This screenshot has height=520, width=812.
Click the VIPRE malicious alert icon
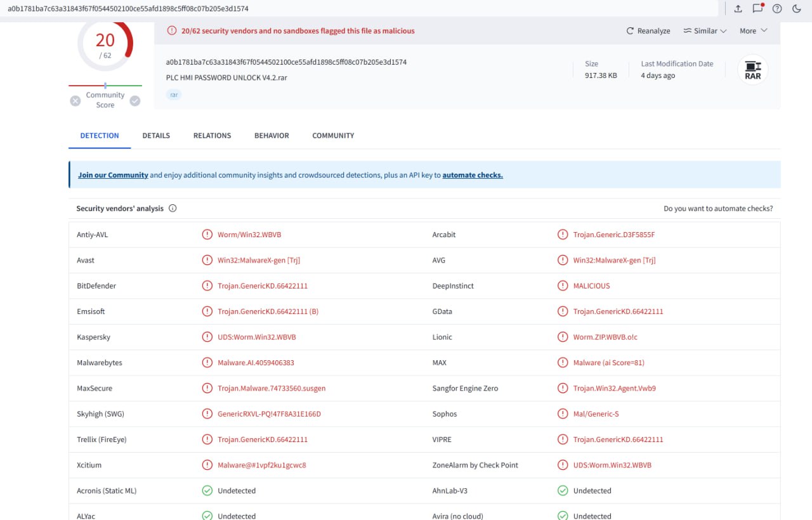tap(563, 439)
